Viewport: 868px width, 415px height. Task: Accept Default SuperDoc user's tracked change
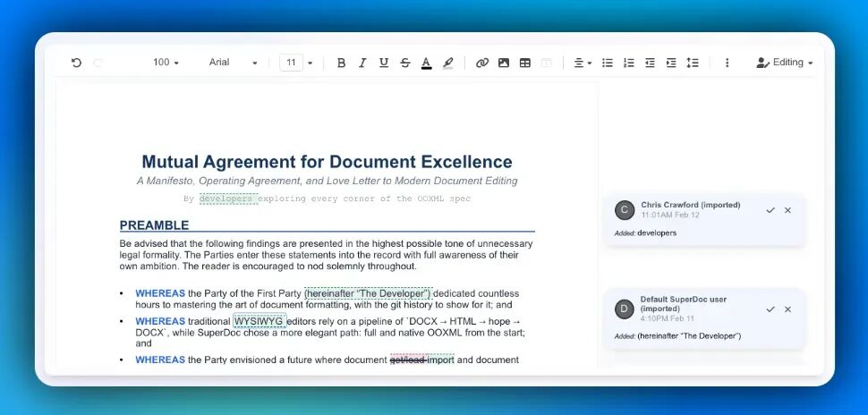tap(770, 309)
